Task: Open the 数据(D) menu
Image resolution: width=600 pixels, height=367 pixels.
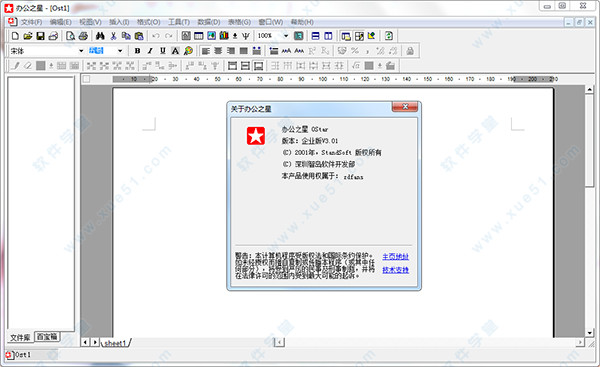Action: [209, 22]
